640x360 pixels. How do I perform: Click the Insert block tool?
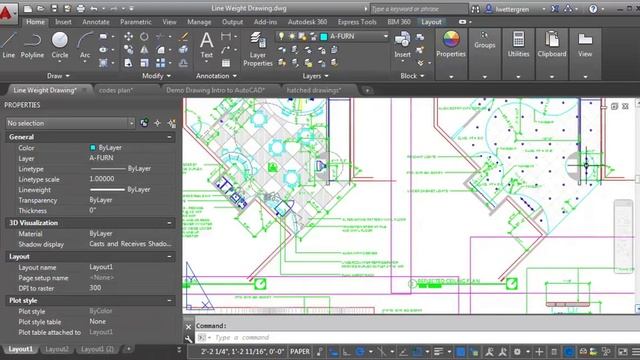[402, 45]
